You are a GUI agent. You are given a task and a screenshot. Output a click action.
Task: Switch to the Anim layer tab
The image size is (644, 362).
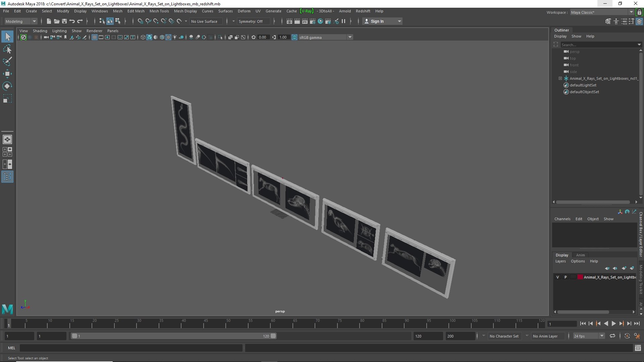(x=580, y=255)
